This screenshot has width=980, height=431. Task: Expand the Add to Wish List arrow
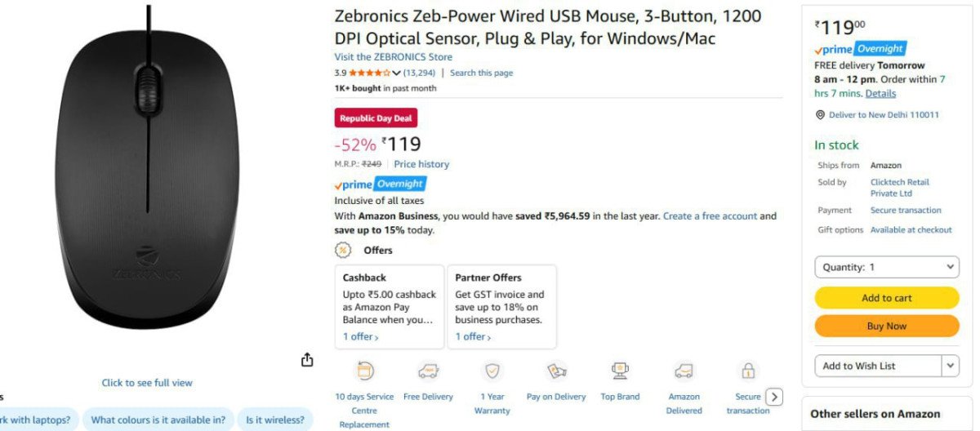(951, 366)
